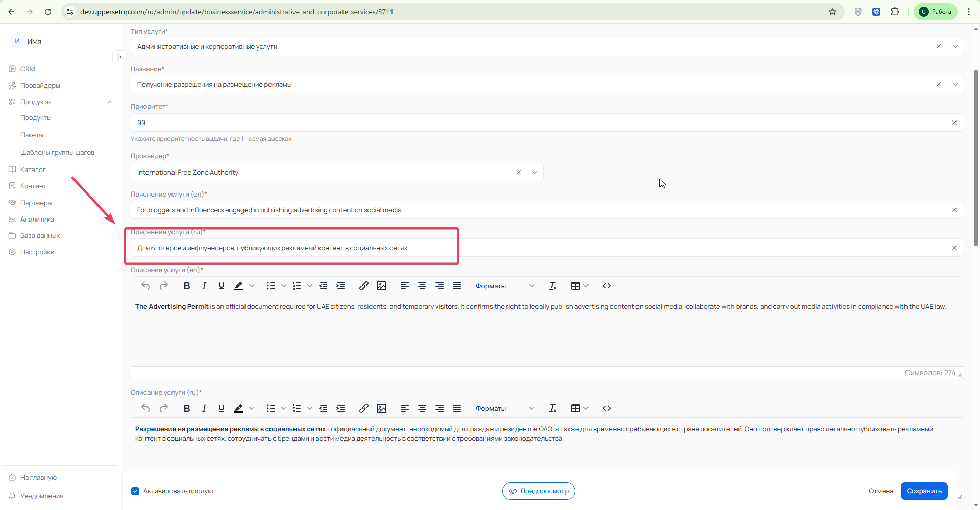Open the Форматы dropdown in the English editor
This screenshot has width=980, height=510.
click(x=505, y=286)
